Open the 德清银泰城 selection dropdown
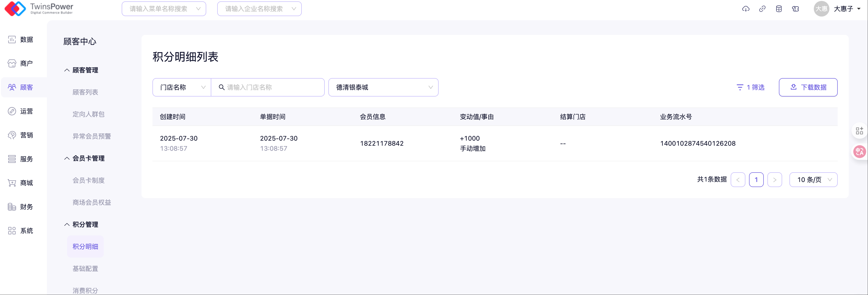 (383, 87)
